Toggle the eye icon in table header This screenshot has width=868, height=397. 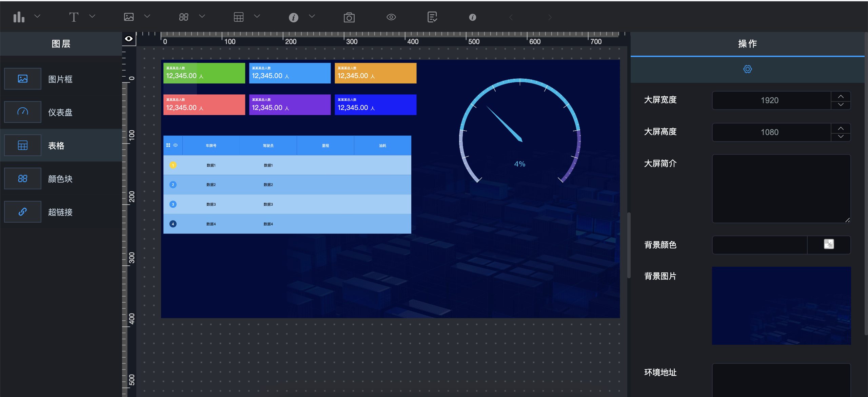coord(176,145)
